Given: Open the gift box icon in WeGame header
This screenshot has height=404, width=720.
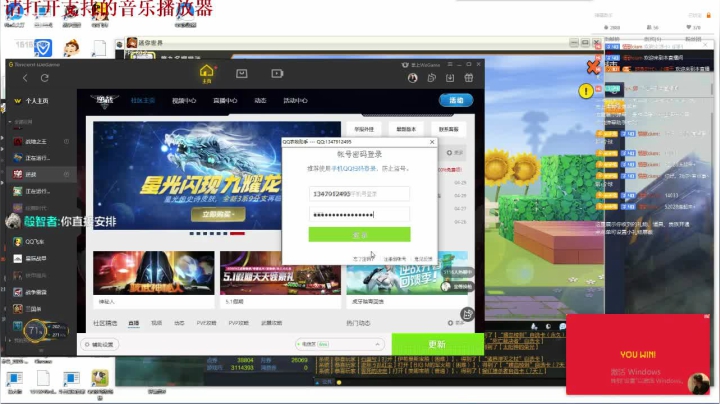Looking at the screenshot, I should click(x=469, y=78).
